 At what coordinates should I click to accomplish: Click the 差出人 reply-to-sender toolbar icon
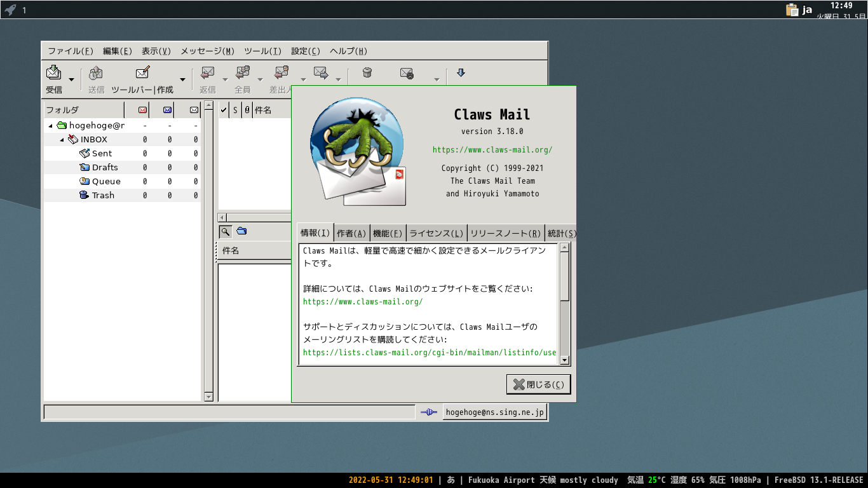(282, 72)
